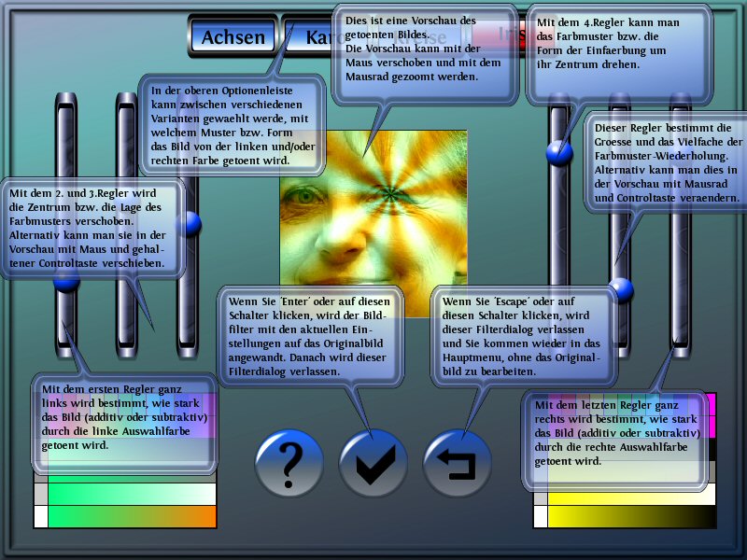Viewport: 747px width, 560px height.
Task: Click the help text "Wenn Sie 'Enter' oder auf diesen"
Action: [x=309, y=301]
